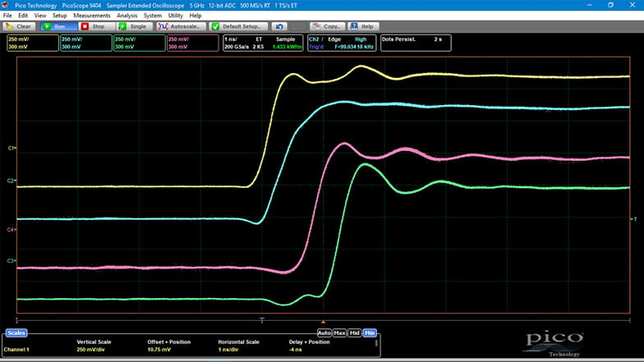The image size is (644, 362).
Task: Click the C1 channel marker on left edge
Action: tap(11, 149)
